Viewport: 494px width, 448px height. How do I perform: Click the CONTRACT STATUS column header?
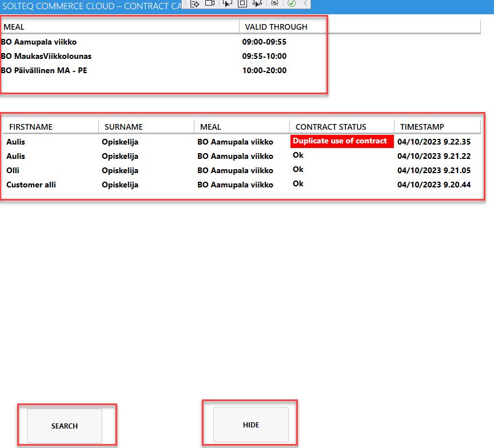(330, 127)
